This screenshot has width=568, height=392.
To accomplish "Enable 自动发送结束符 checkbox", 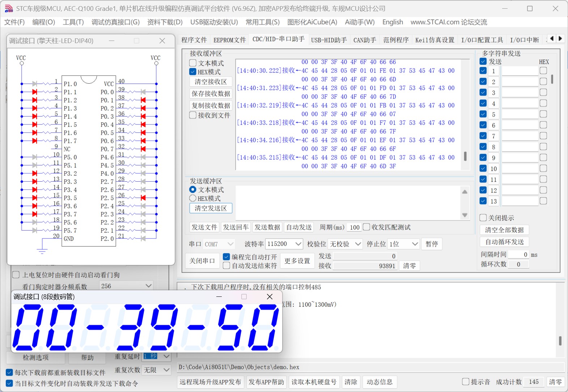I will pyautogui.click(x=226, y=265).
